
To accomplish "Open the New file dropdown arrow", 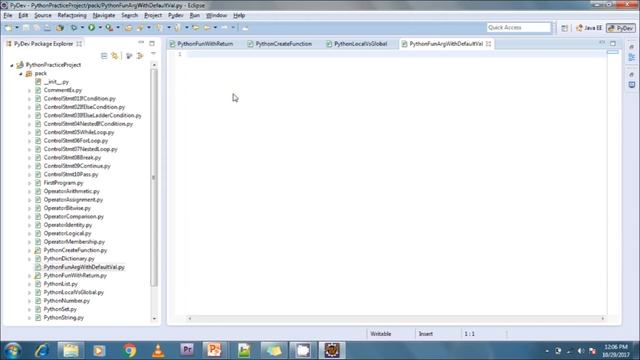I will [x=17, y=28].
